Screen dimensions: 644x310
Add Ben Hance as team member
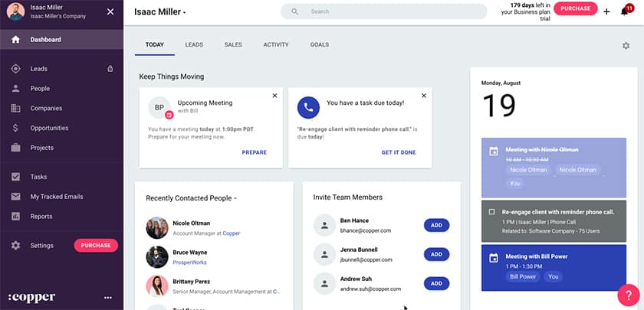[436, 225]
